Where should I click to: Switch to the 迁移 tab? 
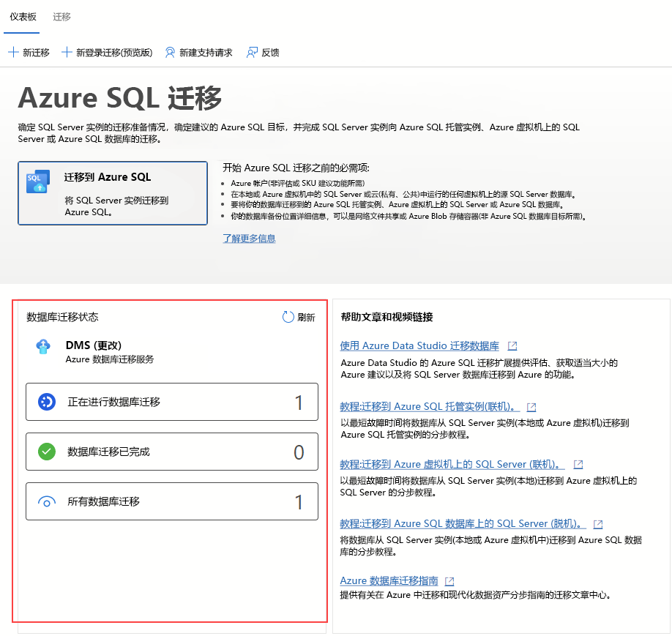point(61,17)
